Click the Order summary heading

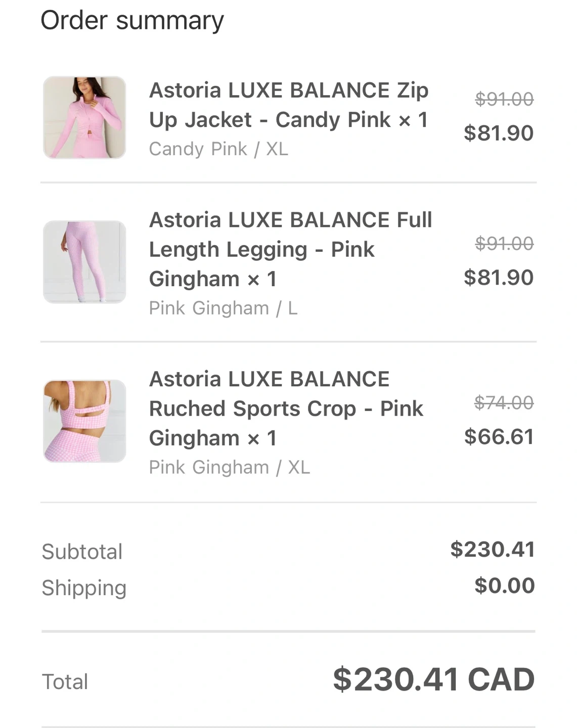coord(132,21)
